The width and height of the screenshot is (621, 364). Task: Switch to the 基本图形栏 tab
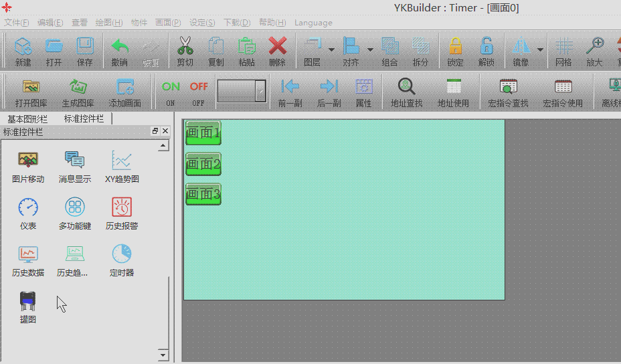tap(27, 118)
